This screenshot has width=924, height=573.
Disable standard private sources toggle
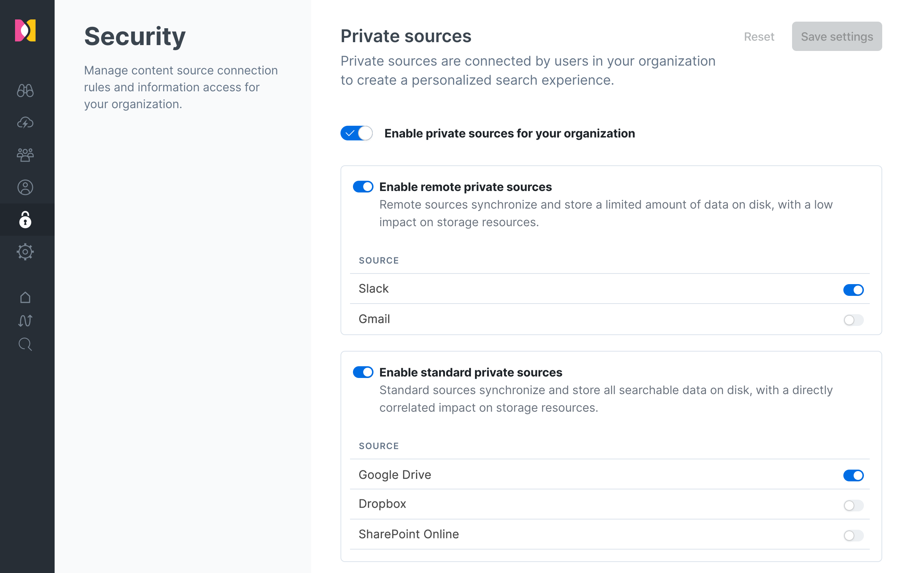(x=363, y=372)
